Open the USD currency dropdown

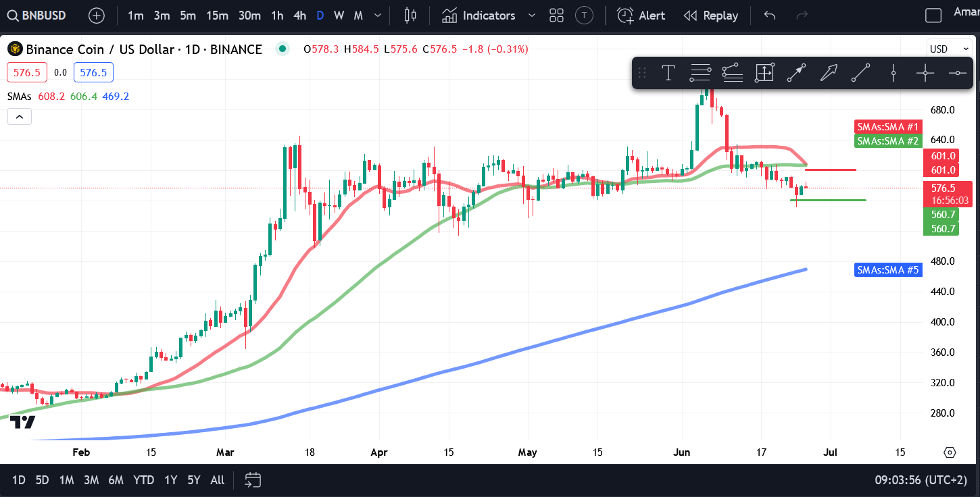[948, 49]
